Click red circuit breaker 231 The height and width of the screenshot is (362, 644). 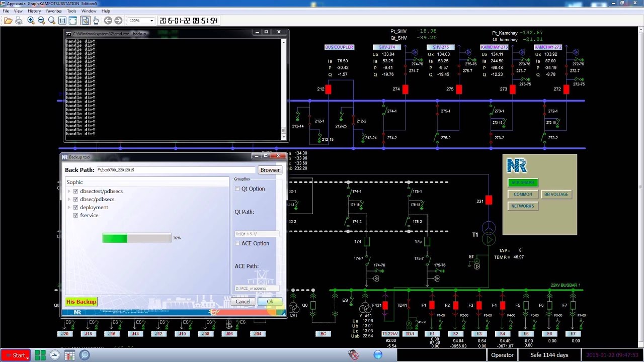point(489,201)
